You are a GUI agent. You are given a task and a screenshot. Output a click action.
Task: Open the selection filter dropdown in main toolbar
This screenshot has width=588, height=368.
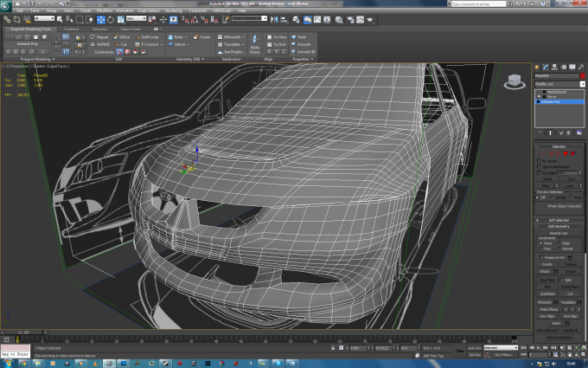click(44, 18)
